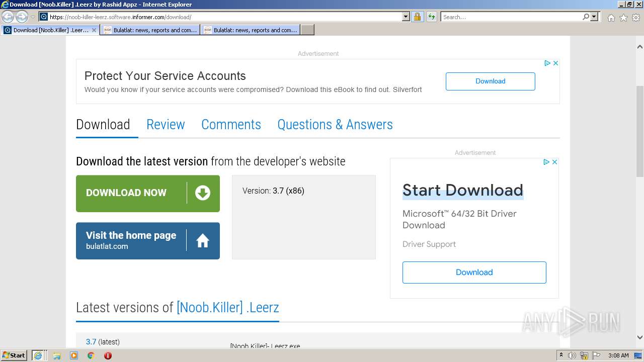Image resolution: width=644 pixels, height=362 pixels.
Task: Open the Tools gear icon
Action: [636, 18]
